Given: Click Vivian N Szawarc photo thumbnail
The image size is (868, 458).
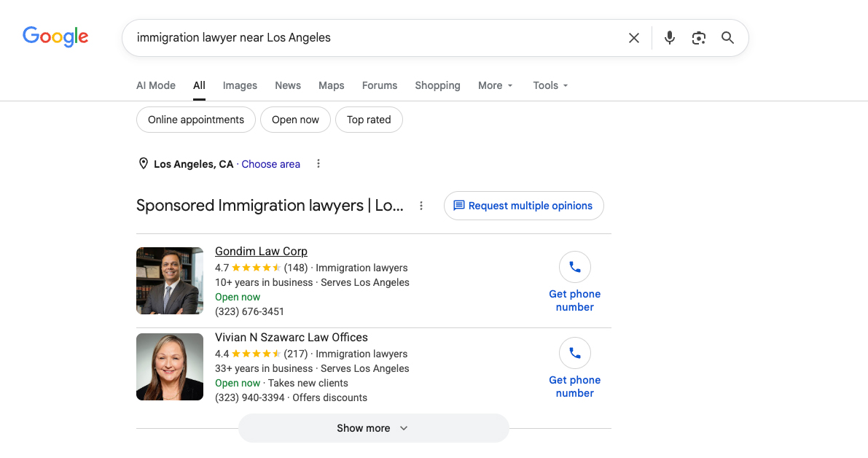Looking at the screenshot, I should tap(170, 367).
